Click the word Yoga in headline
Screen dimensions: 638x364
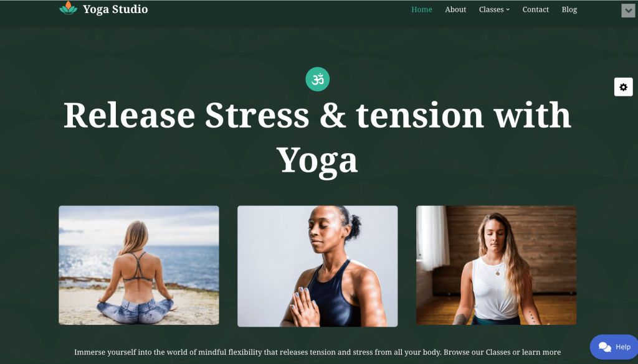(x=317, y=161)
